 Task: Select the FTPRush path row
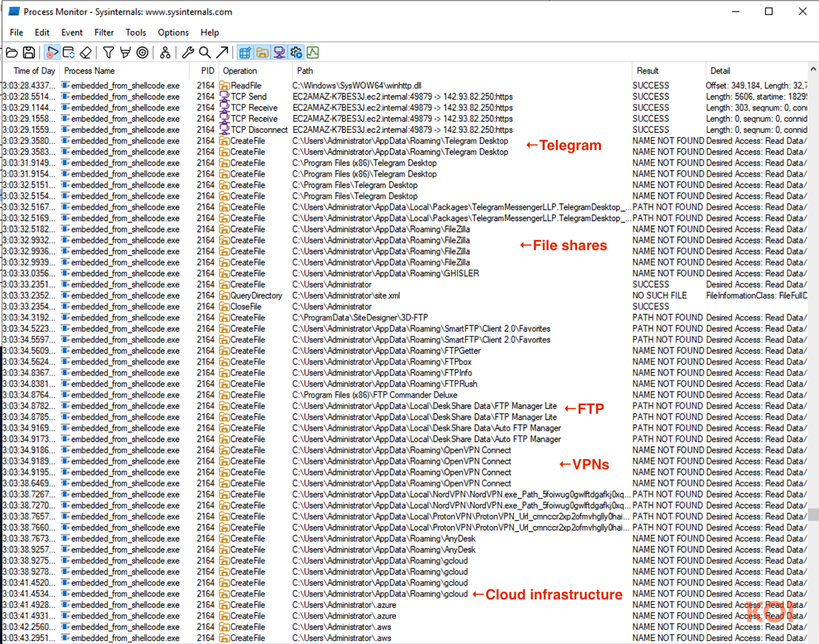405,384
